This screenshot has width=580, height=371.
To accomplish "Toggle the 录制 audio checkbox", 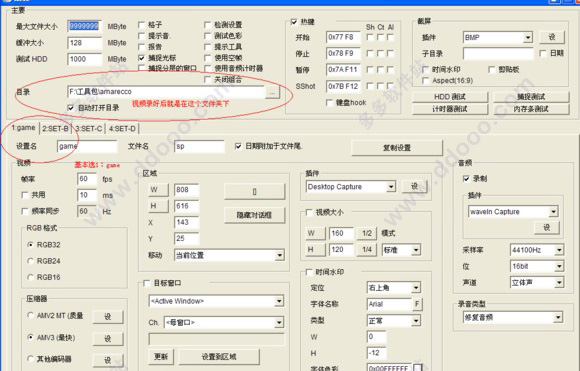I will (466, 179).
